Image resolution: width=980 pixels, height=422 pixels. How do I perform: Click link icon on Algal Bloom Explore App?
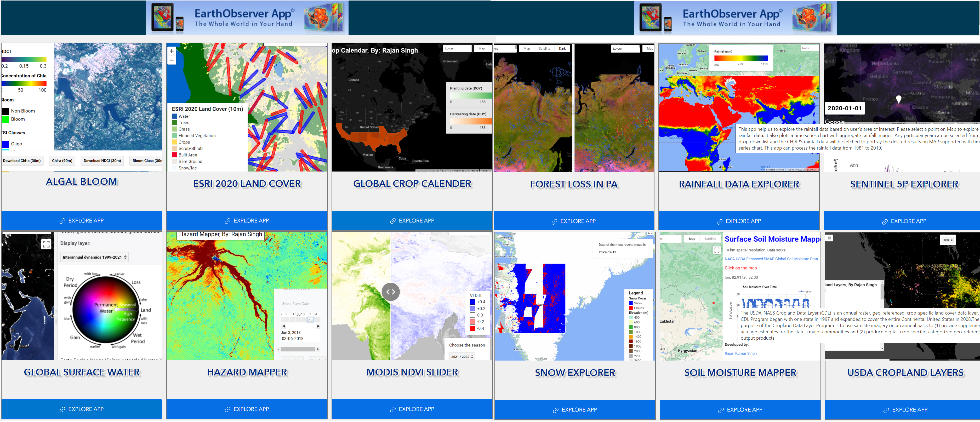click(62, 221)
